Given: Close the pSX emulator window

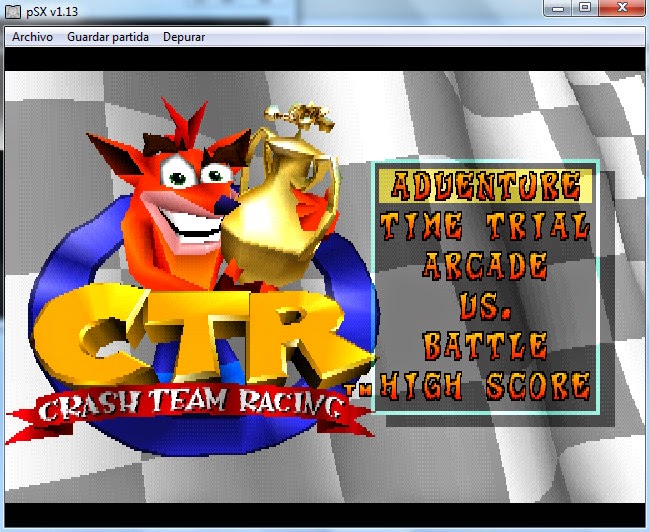Looking at the screenshot, I should pos(622,7).
